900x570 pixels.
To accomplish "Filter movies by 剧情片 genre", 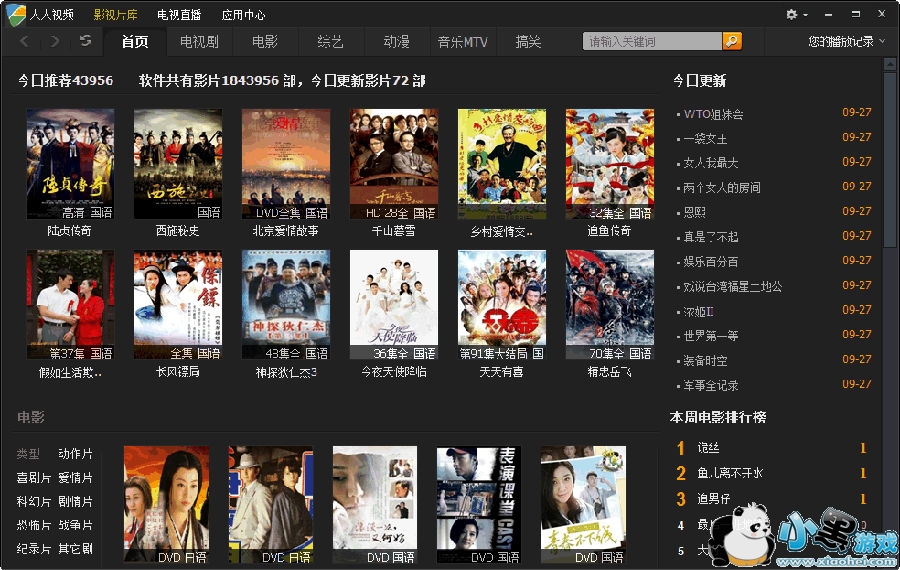I will (x=75, y=502).
